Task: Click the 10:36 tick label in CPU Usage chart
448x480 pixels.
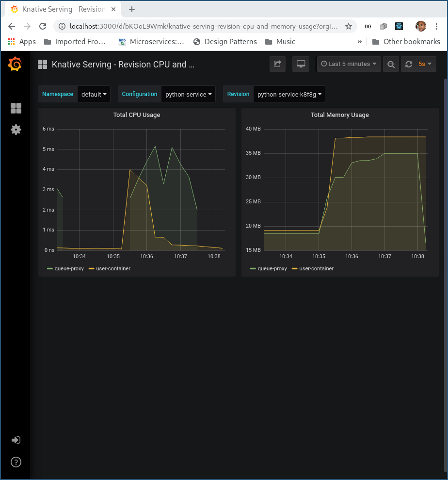Action: pos(146,256)
